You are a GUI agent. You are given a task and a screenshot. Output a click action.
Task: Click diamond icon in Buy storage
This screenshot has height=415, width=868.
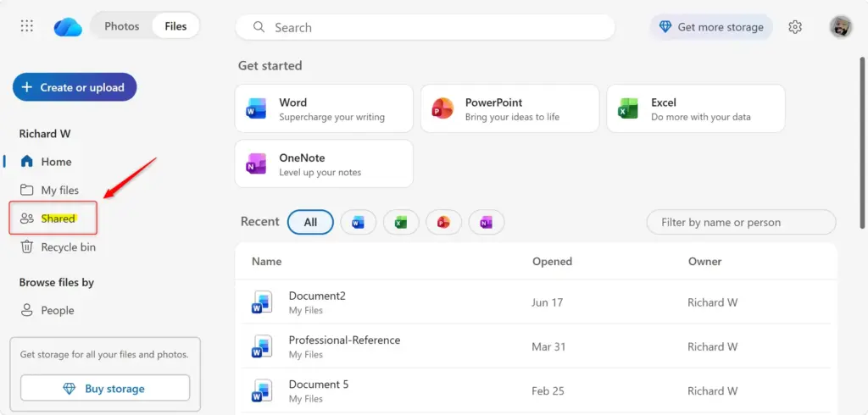70,389
